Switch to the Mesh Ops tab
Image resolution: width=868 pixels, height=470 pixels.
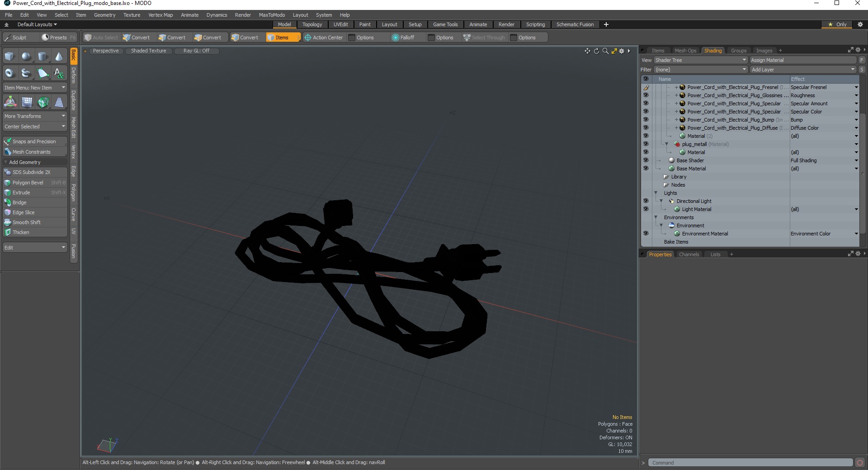click(x=685, y=51)
